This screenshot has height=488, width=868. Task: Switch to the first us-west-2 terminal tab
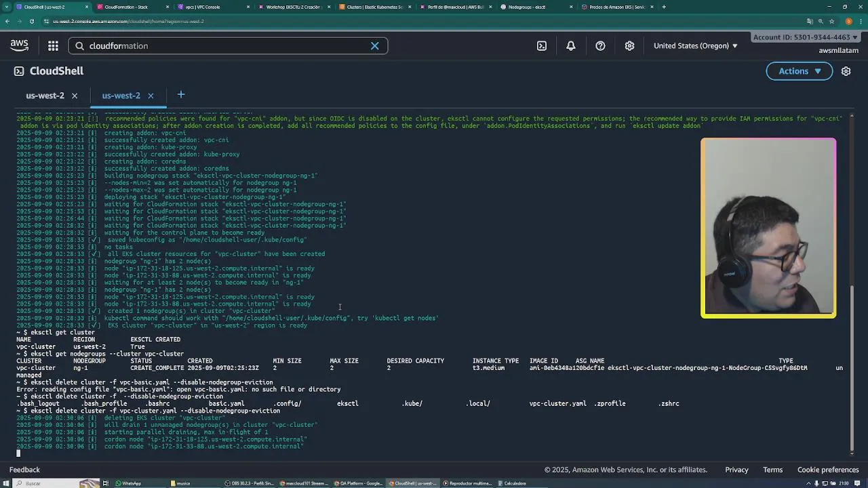[45, 96]
